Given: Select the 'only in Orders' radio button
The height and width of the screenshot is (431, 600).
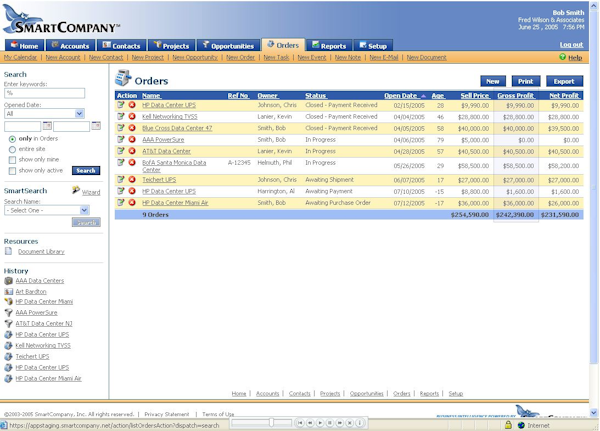Looking at the screenshot, I should tap(12, 139).
